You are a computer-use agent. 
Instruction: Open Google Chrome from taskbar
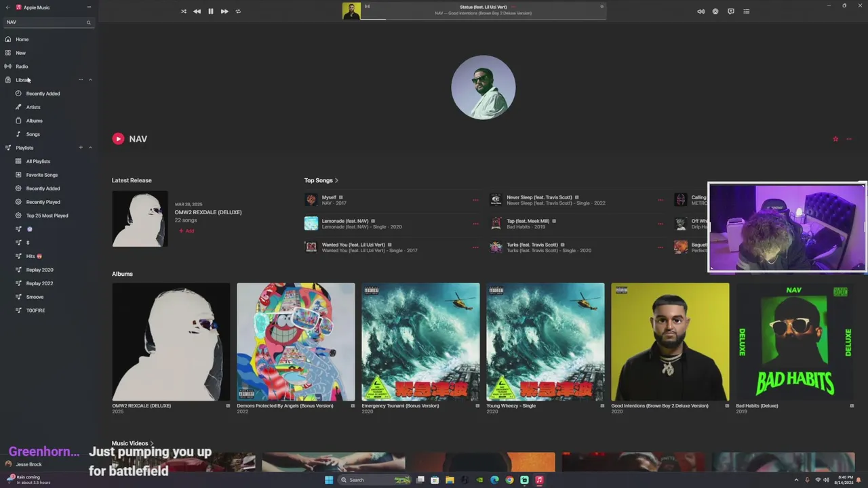pos(509,480)
